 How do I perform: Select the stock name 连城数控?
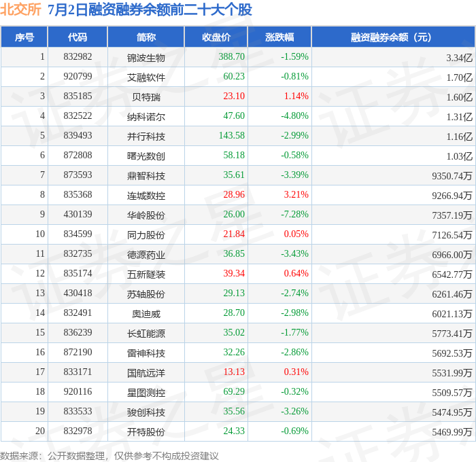pyautogui.click(x=146, y=196)
